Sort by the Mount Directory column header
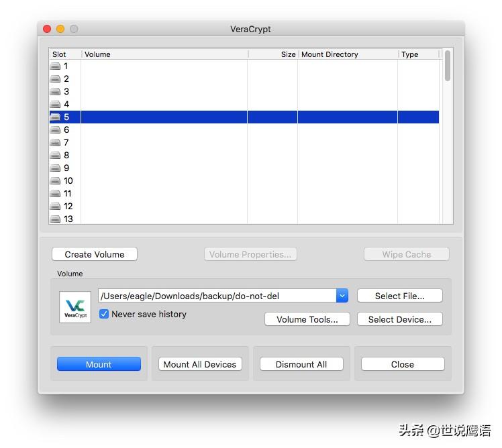The image size is (502, 448). (x=348, y=54)
